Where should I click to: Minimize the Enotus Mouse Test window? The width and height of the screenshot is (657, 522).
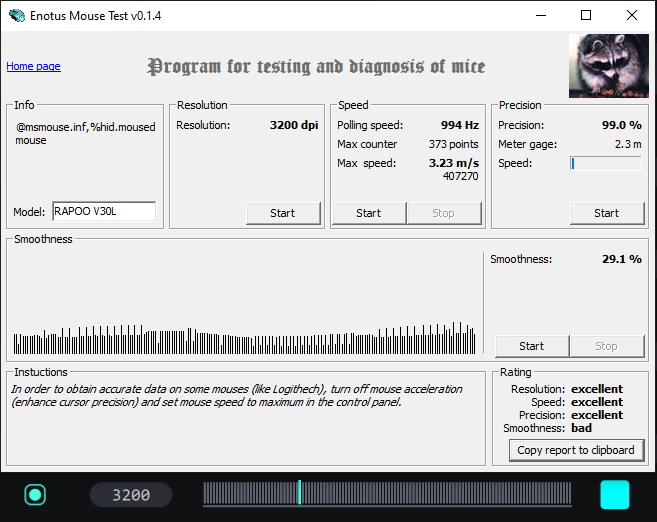click(541, 16)
